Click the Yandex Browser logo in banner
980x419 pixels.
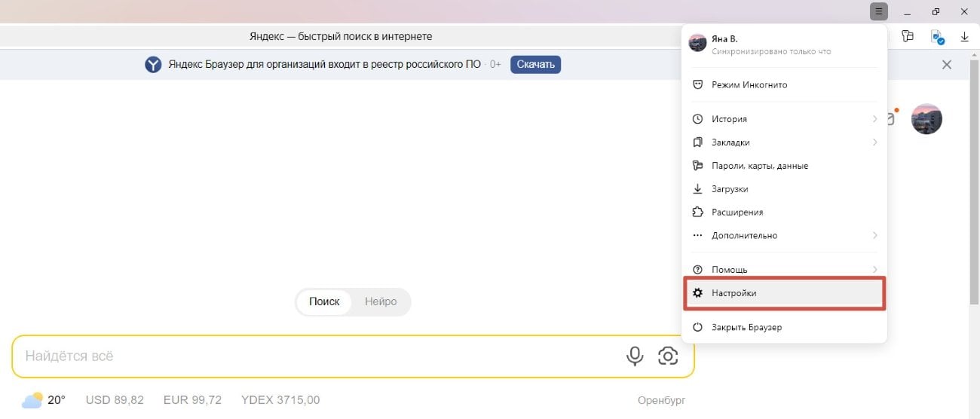pyautogui.click(x=153, y=65)
